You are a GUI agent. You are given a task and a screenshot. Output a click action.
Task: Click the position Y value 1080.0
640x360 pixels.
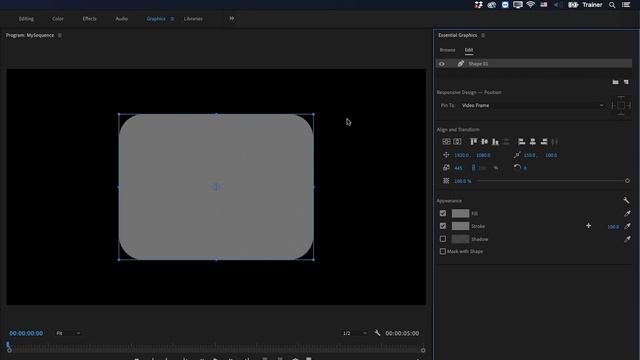click(483, 155)
